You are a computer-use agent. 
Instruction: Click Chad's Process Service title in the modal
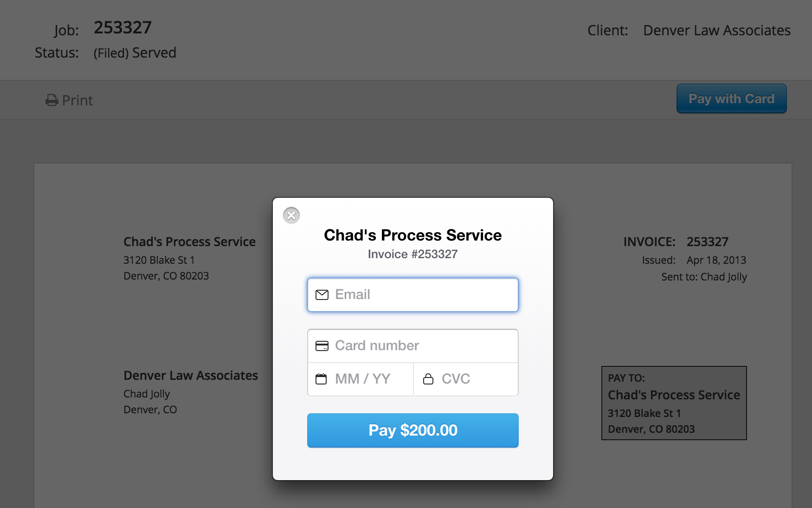tap(412, 235)
